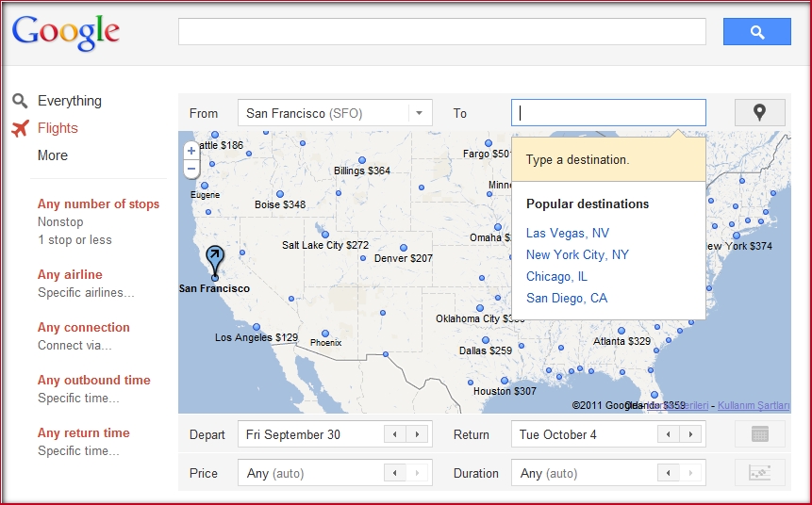The height and width of the screenshot is (505, 812).
Task: Open the From airport dropdown arrow
Action: [x=420, y=113]
